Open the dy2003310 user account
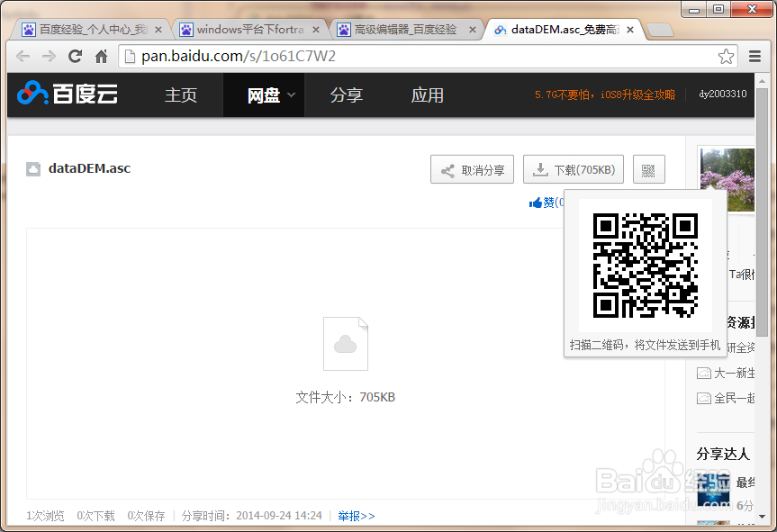The image size is (777, 532). click(722, 95)
